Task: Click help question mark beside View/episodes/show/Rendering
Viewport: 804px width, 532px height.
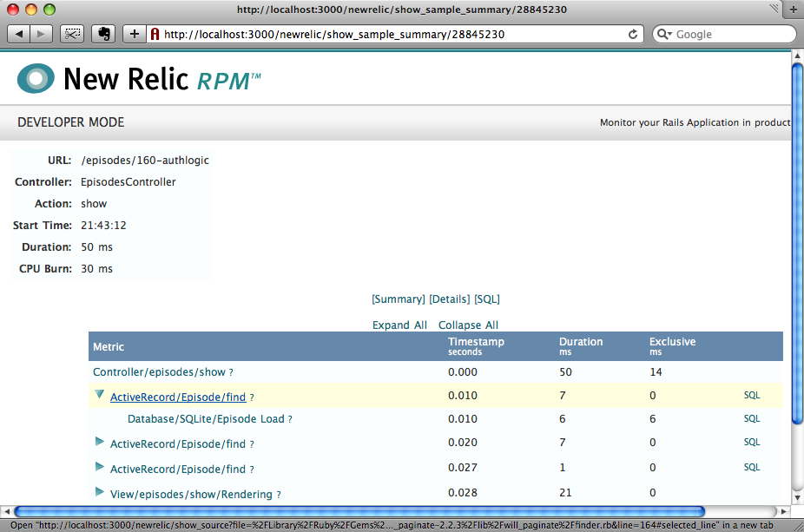Action: pos(279,495)
